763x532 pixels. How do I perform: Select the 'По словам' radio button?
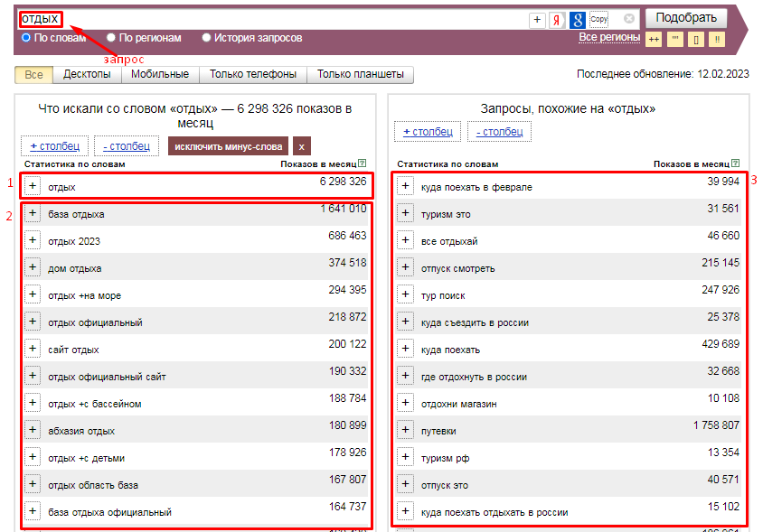25,38
